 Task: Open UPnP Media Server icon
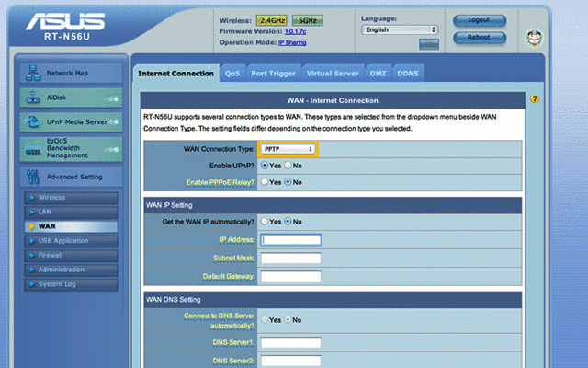(30, 121)
